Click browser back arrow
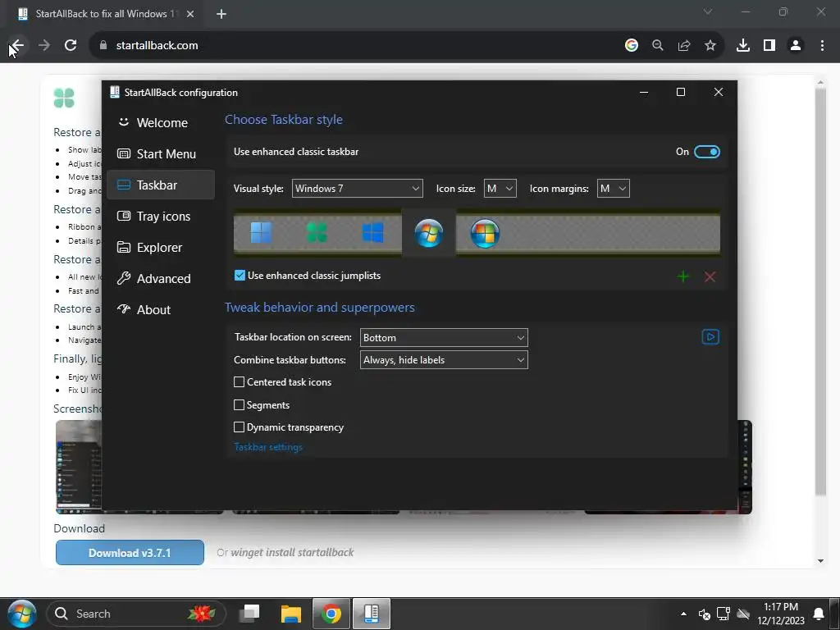This screenshot has width=840, height=630. pos(17,46)
